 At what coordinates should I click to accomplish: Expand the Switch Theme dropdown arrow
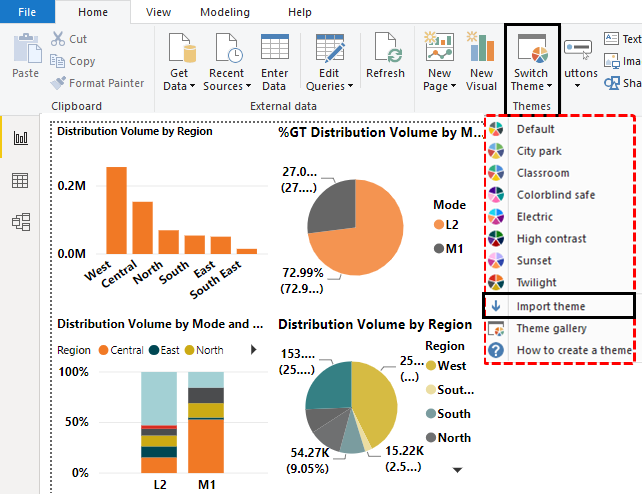pyautogui.click(x=549, y=86)
